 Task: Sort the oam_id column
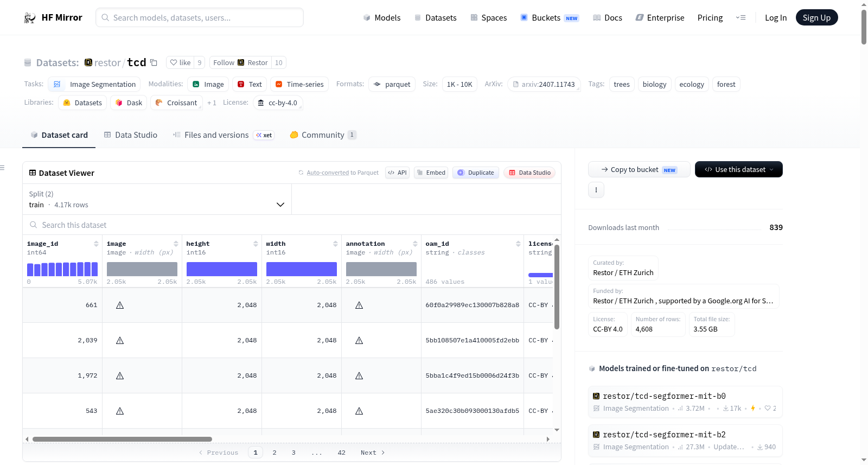point(518,244)
